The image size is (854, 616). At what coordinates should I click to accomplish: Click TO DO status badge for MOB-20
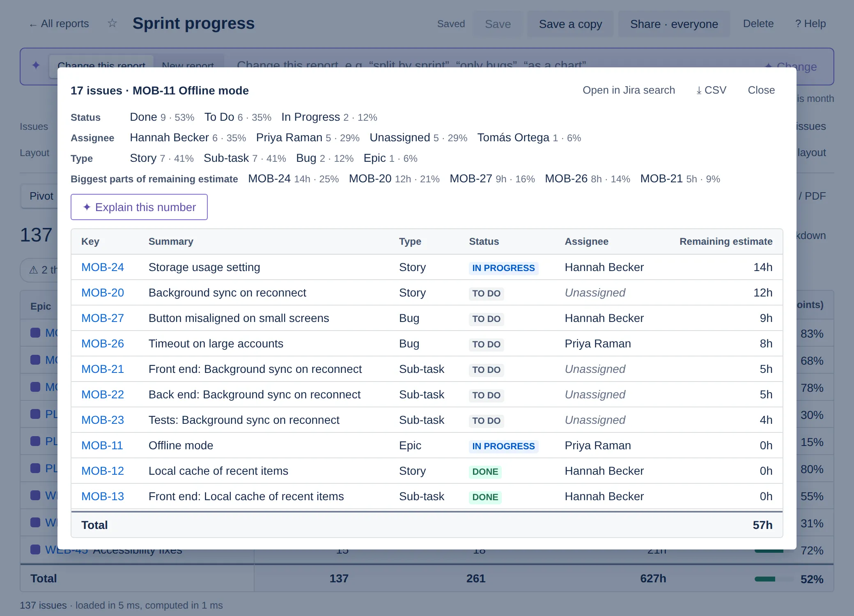(x=486, y=294)
